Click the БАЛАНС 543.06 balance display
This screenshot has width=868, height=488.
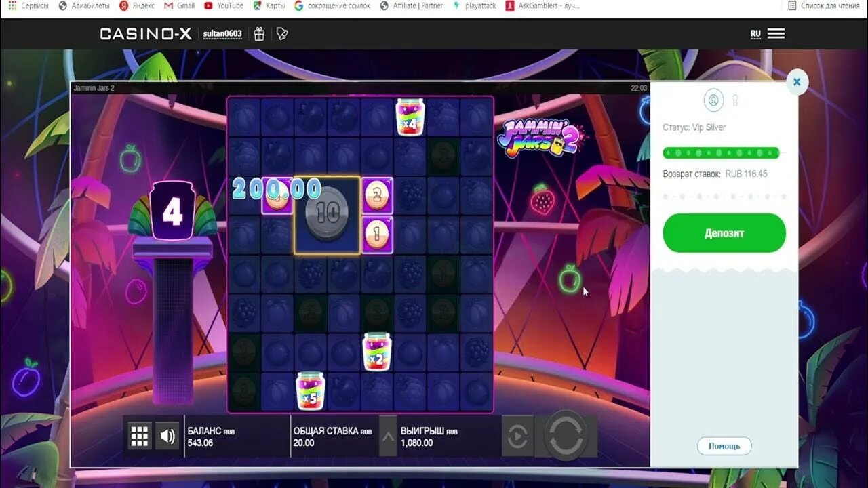point(212,436)
